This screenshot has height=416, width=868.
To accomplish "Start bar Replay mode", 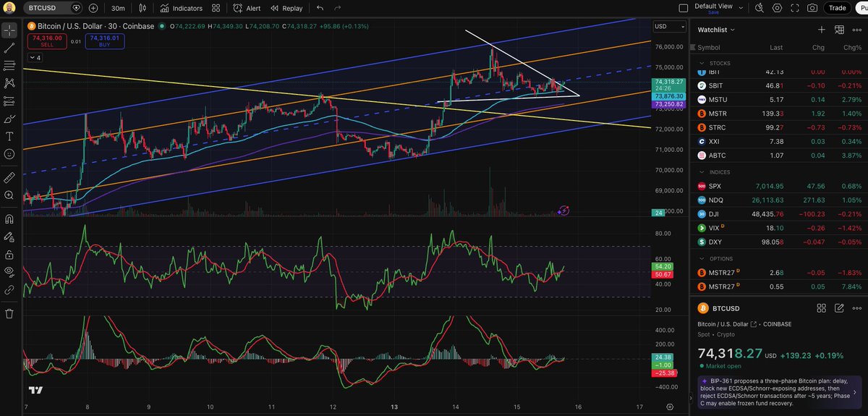I will pyautogui.click(x=286, y=8).
